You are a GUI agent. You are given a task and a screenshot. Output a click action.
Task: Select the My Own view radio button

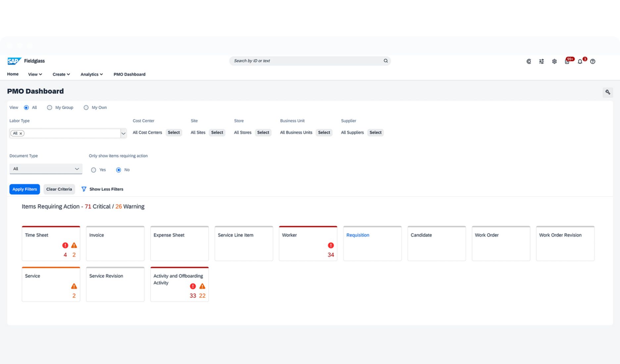tap(86, 108)
